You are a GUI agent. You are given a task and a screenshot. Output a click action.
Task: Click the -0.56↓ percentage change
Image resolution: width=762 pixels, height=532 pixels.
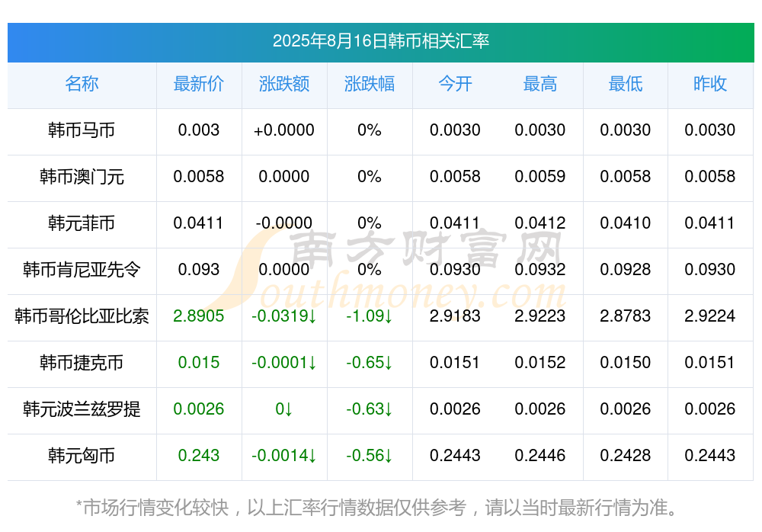(370, 456)
